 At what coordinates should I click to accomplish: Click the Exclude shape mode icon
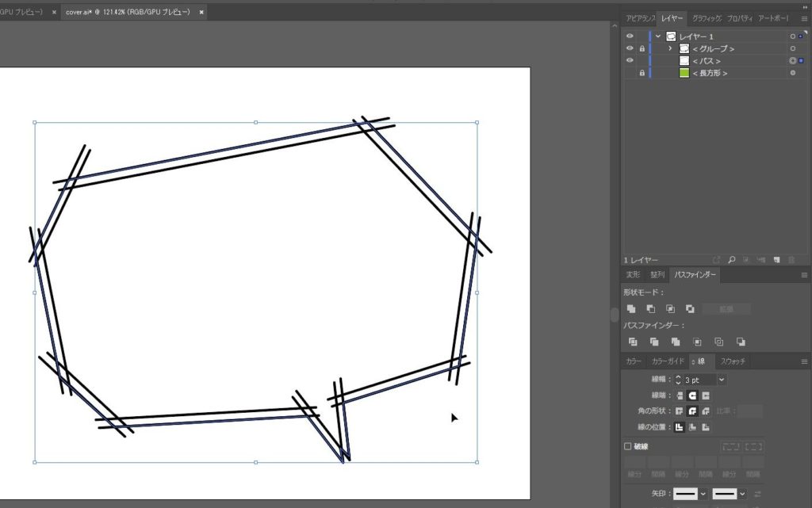pyautogui.click(x=690, y=308)
